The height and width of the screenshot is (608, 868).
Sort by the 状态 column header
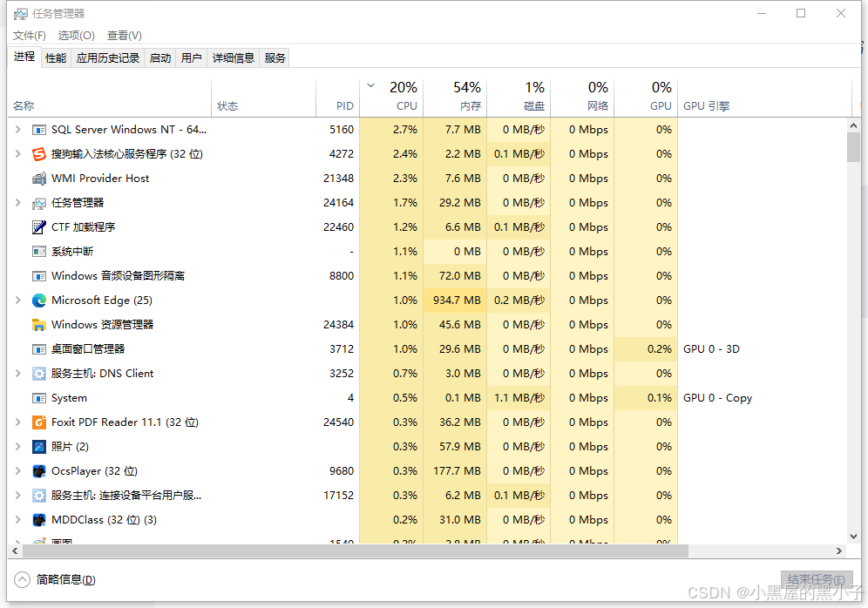click(x=263, y=97)
